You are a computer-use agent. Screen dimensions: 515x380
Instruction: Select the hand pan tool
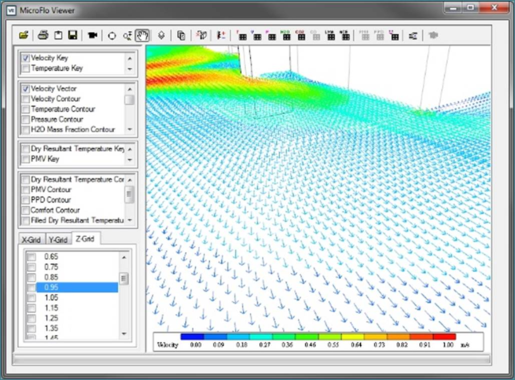[x=142, y=35]
